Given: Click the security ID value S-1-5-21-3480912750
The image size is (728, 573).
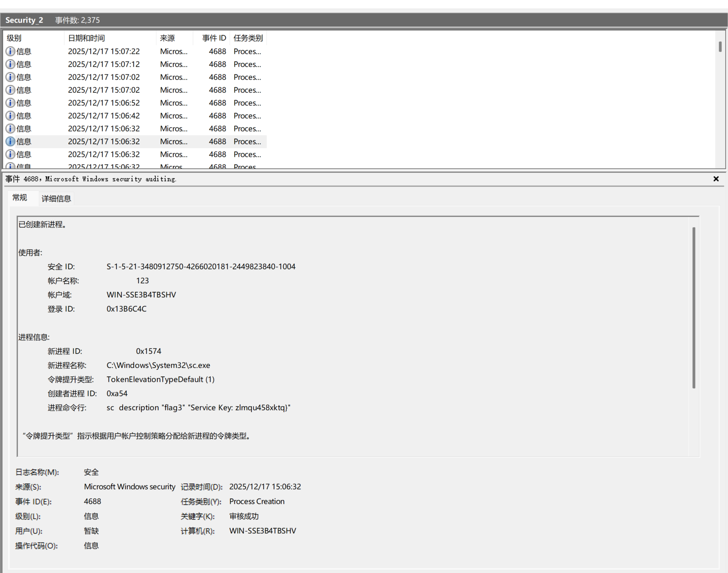Looking at the screenshot, I should pos(201,266).
